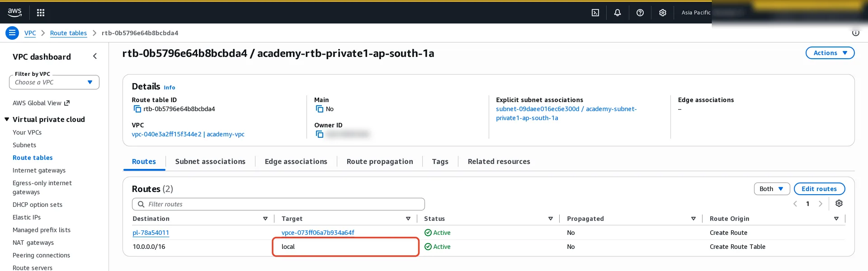868x271 pixels.
Task: Click the Filter routes input field
Action: 278,204
